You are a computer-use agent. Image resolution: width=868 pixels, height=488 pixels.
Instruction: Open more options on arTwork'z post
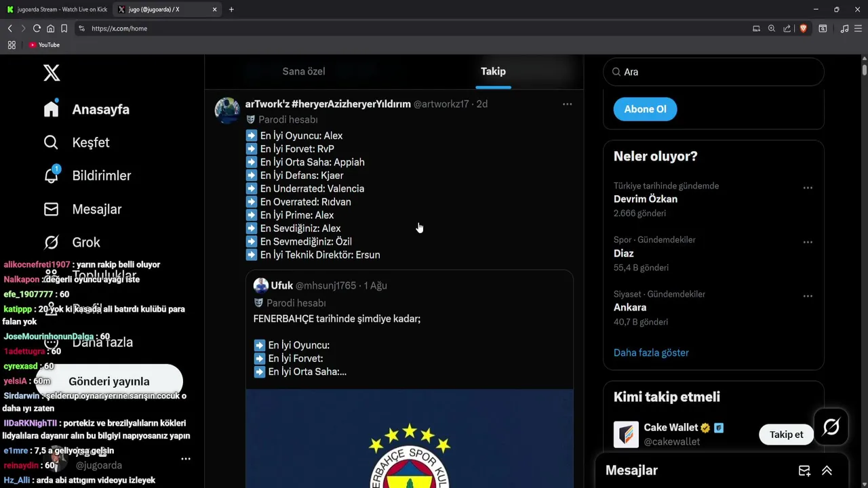pyautogui.click(x=567, y=104)
